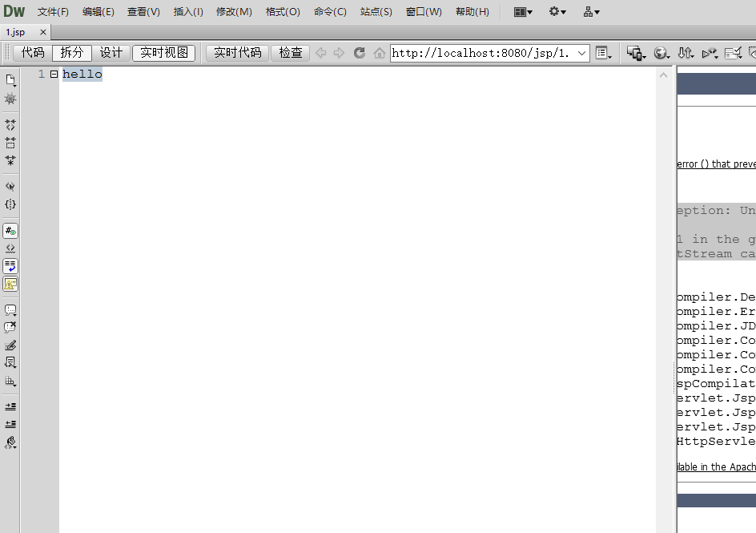Click the browser Back arrow icon
The width and height of the screenshot is (756, 533).
(320, 53)
